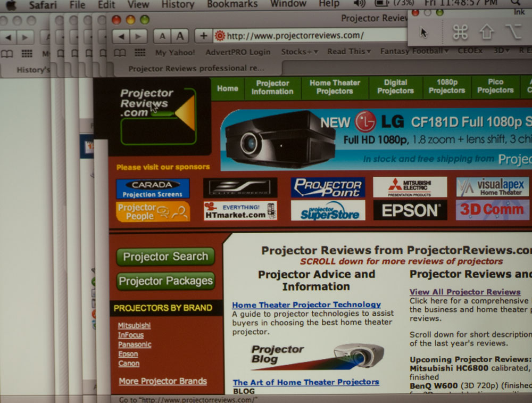Open the black EPSON sponsor logo

click(x=410, y=210)
